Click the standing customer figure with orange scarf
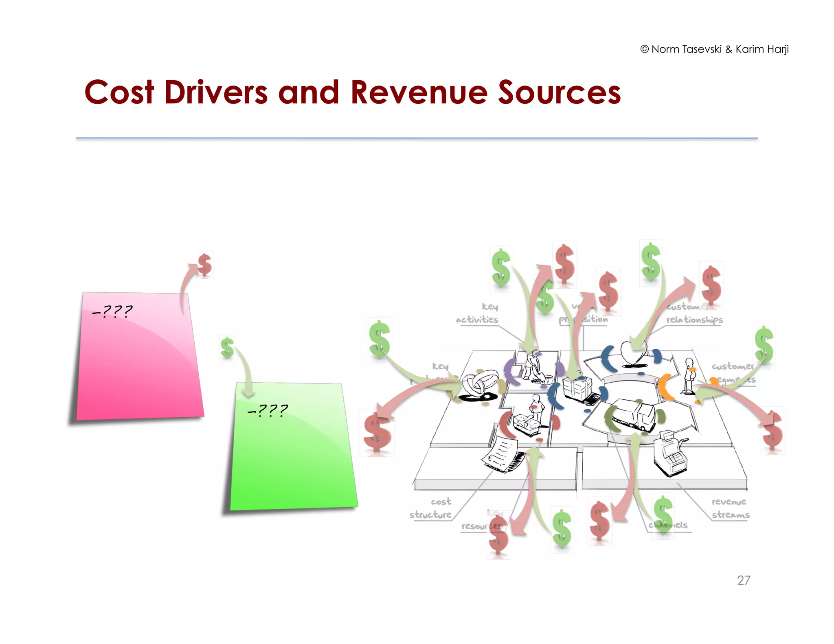The height and width of the screenshot is (644, 834). coord(689,376)
